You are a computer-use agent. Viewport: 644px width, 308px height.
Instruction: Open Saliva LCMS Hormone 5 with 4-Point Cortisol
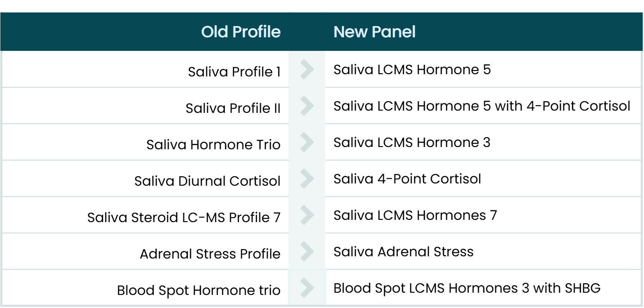click(482, 106)
